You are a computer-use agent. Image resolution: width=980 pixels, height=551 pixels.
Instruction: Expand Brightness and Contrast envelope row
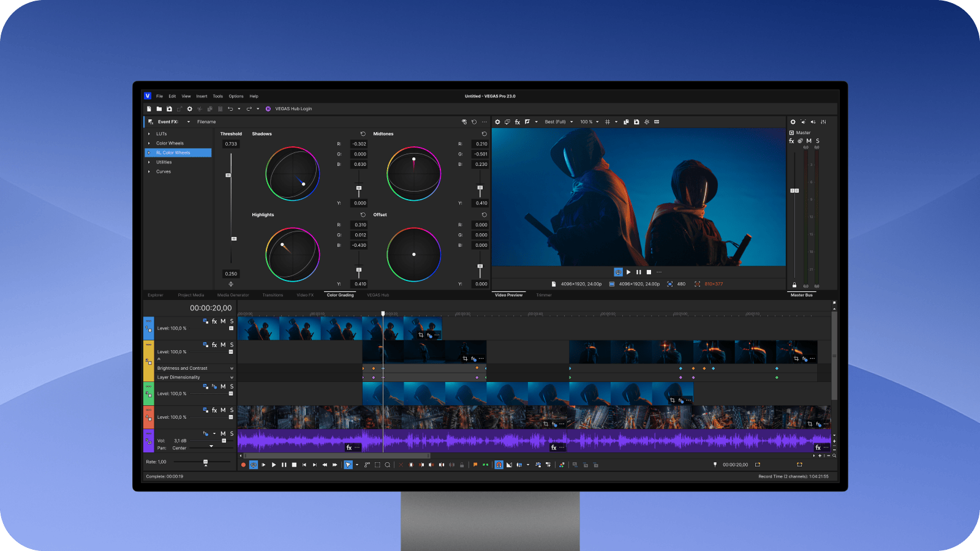tap(232, 369)
